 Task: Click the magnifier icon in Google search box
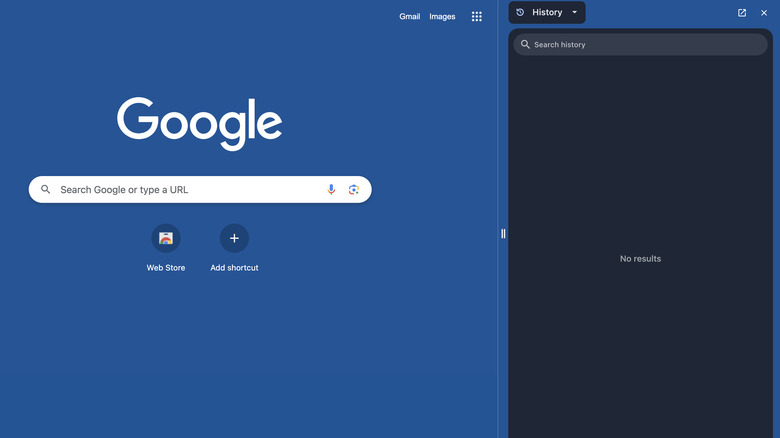point(45,190)
